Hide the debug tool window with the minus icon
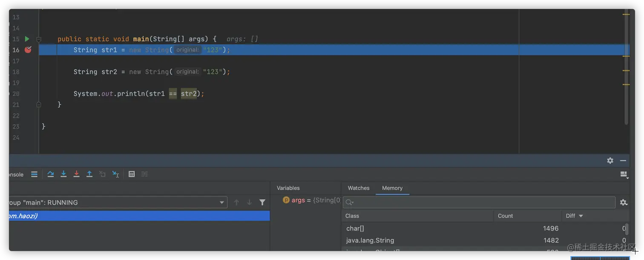The image size is (644, 260). (x=623, y=161)
